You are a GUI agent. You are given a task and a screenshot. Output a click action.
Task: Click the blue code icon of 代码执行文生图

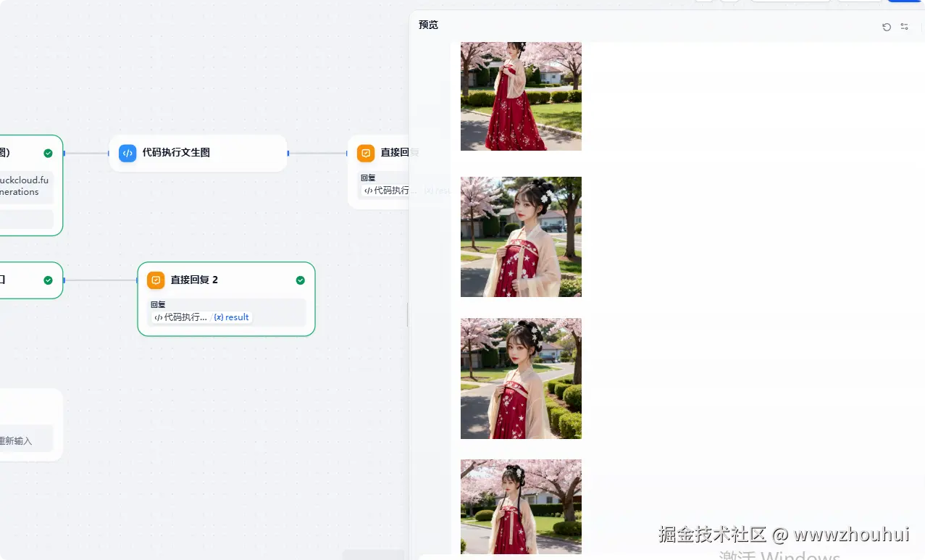127,153
